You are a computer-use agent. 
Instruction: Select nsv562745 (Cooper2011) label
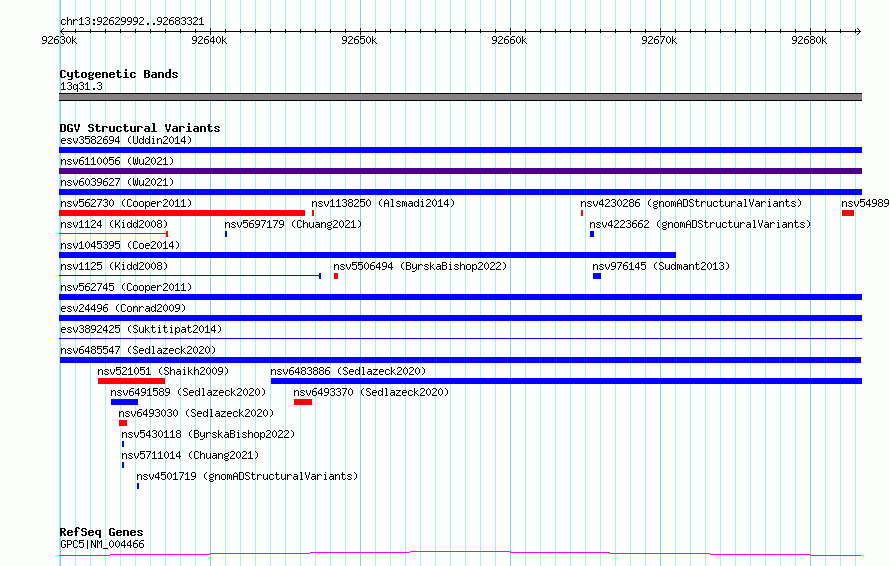coord(126,287)
